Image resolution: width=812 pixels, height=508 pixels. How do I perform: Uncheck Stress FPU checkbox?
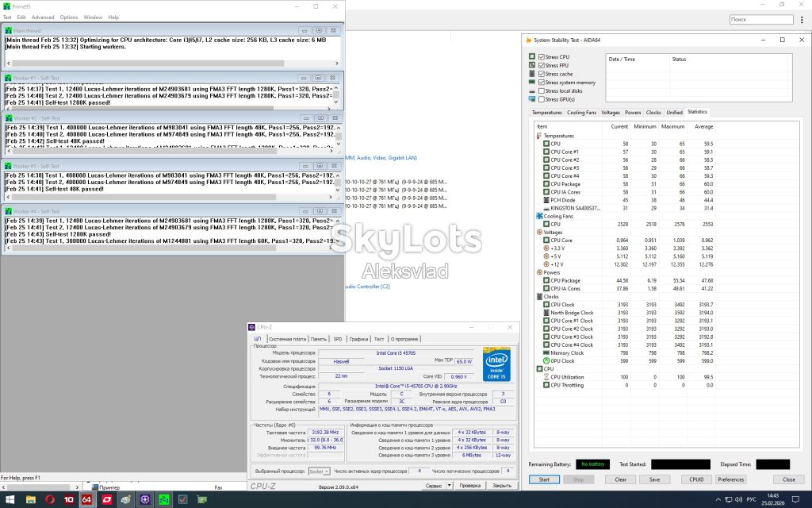(x=541, y=65)
